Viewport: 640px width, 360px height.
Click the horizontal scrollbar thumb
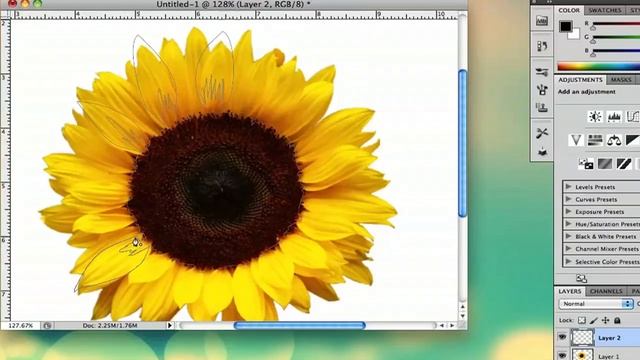click(x=300, y=325)
